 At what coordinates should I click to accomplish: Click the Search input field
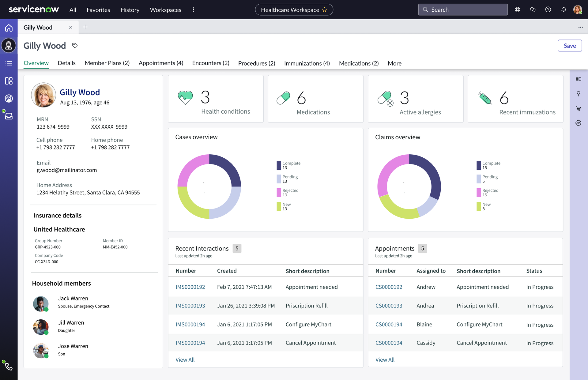[463, 9]
